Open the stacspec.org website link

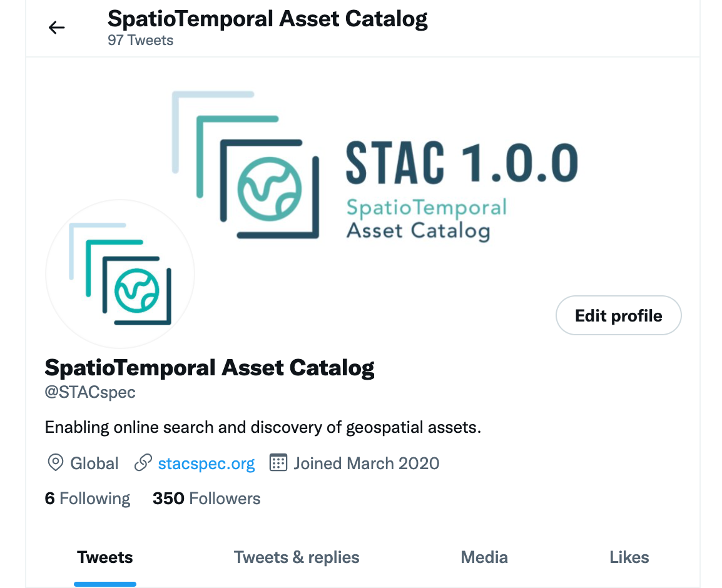pos(206,464)
